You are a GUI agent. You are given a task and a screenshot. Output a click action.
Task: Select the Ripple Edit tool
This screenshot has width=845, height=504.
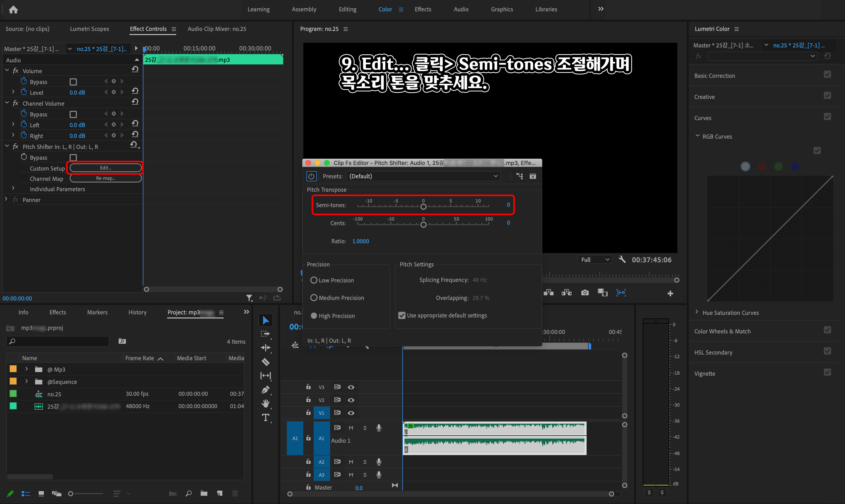pos(265,348)
